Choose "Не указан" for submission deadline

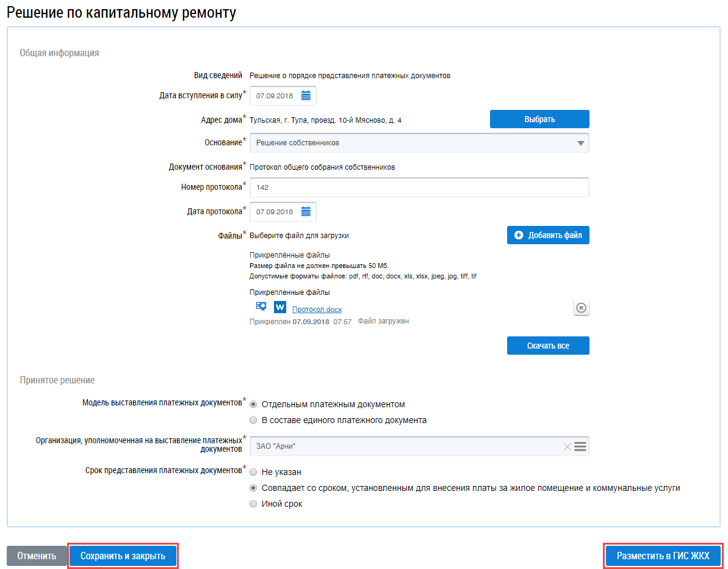tap(253, 472)
